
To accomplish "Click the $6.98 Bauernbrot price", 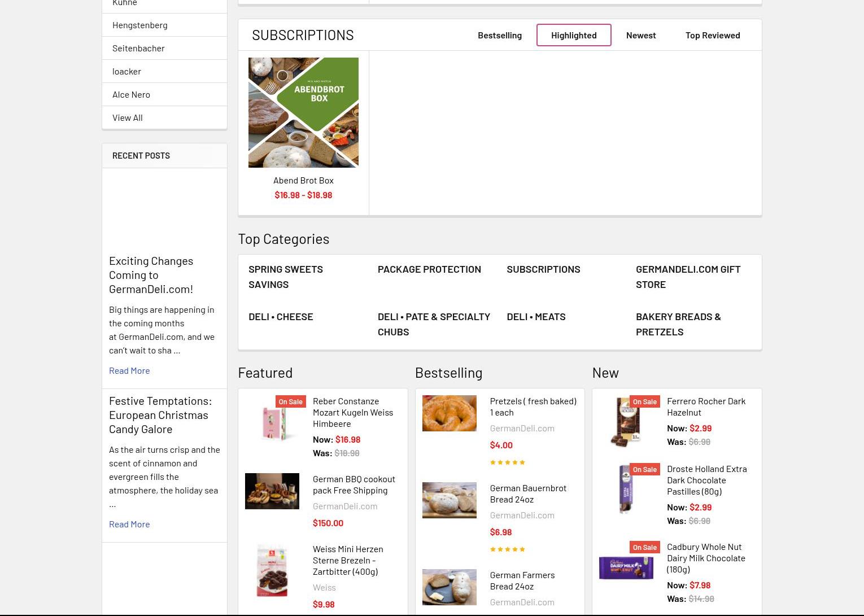I will 501,532.
